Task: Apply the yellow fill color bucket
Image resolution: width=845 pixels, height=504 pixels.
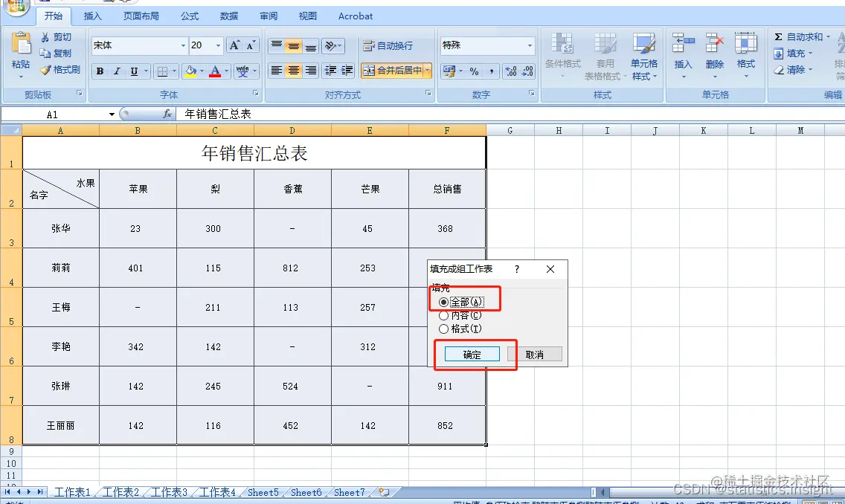Action: 190,71
